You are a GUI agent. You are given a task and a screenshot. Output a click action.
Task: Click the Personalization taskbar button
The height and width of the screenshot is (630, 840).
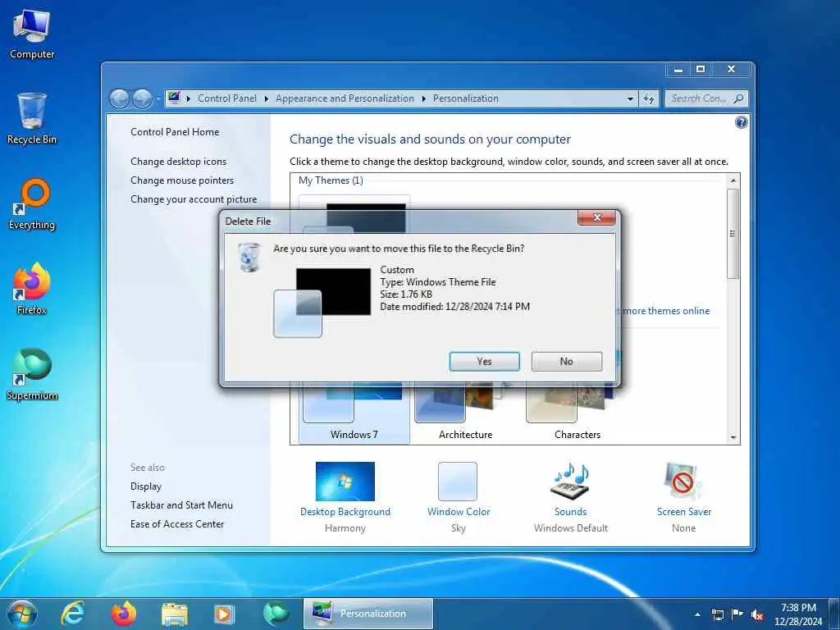(368, 614)
